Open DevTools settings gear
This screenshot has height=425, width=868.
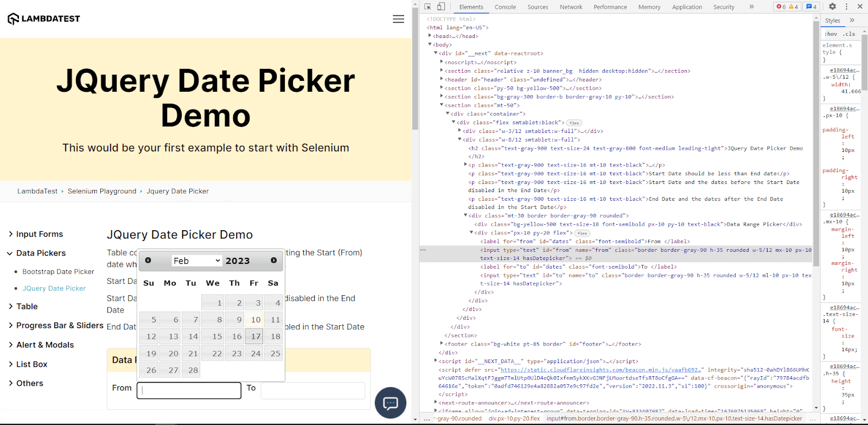832,7
